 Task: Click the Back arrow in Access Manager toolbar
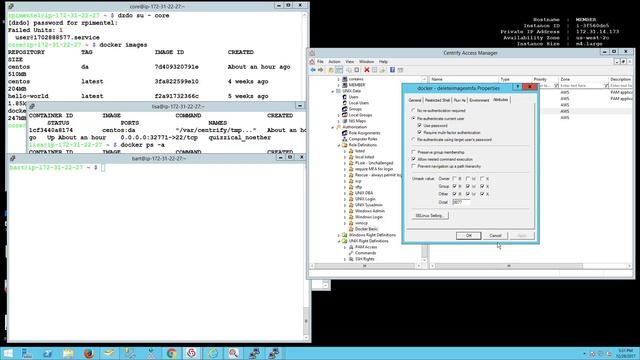[x=313, y=70]
